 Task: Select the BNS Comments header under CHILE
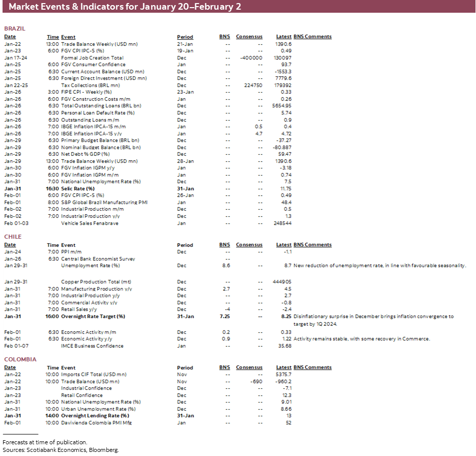(x=312, y=244)
